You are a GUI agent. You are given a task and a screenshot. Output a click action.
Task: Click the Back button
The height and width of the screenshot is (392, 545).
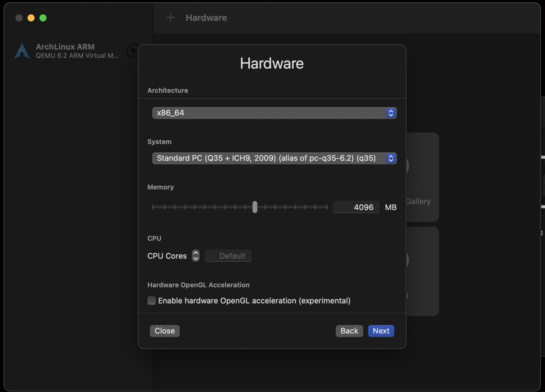[x=349, y=331]
